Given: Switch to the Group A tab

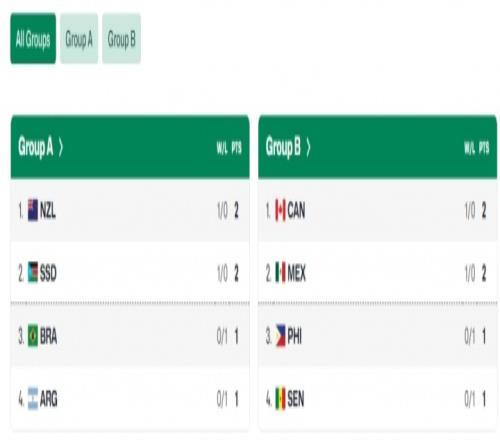Looking at the screenshot, I should 79,38.
